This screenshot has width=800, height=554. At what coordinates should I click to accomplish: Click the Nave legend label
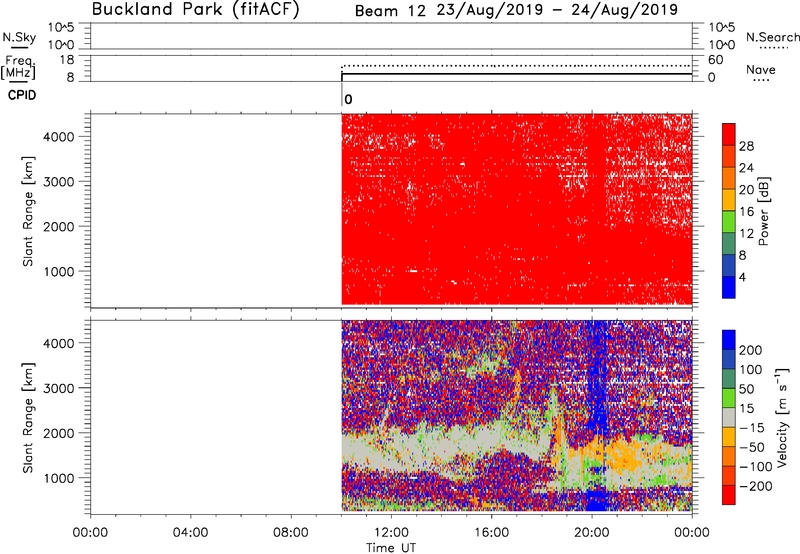(x=761, y=69)
